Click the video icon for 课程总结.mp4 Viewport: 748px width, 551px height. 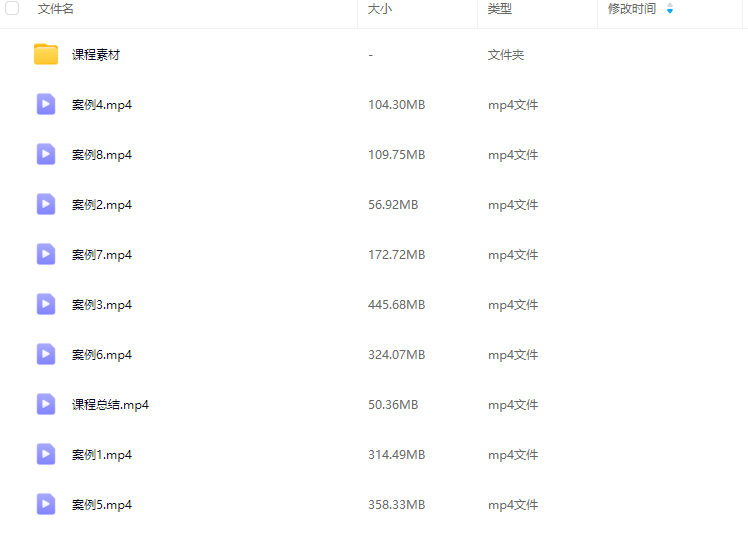[x=46, y=404]
